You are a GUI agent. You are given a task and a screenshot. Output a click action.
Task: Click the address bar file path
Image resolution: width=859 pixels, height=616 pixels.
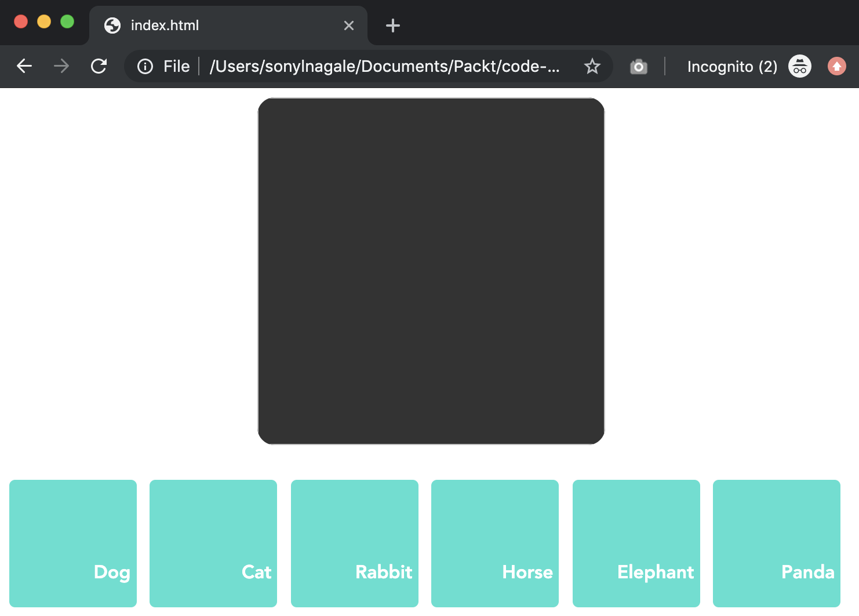tap(384, 67)
